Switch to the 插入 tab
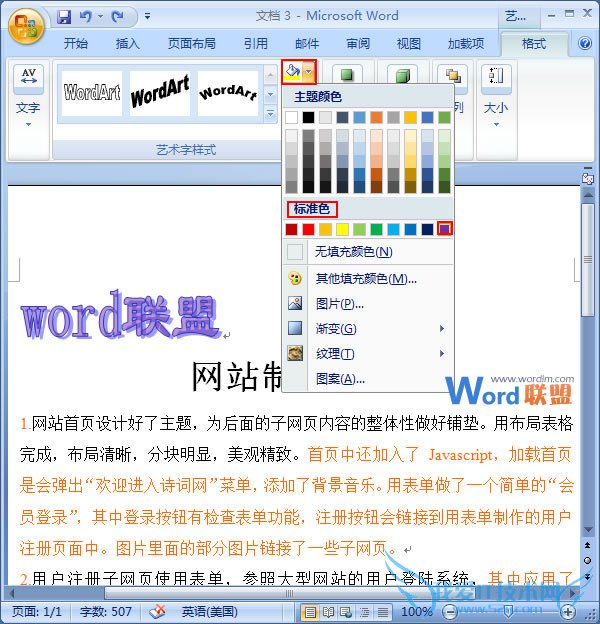600x624 pixels. pos(127,43)
